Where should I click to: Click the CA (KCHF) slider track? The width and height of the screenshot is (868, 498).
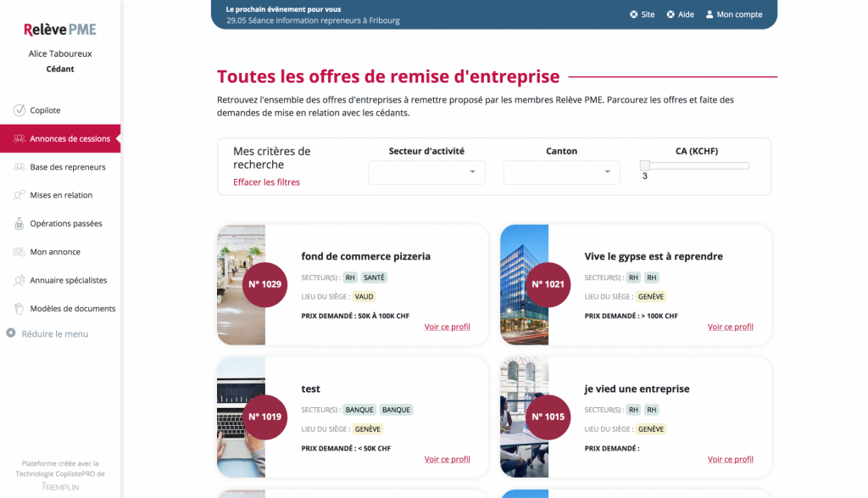[697, 165]
